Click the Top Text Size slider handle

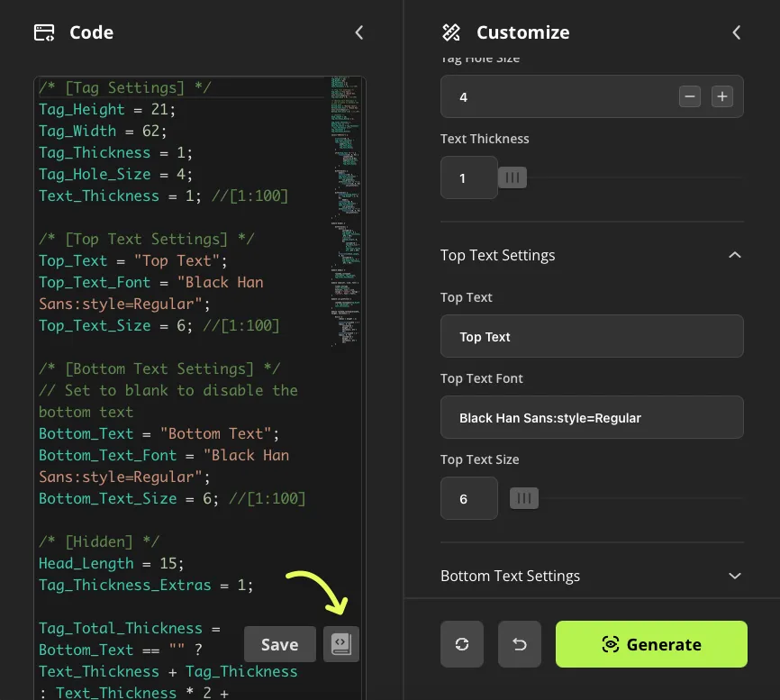click(x=524, y=498)
